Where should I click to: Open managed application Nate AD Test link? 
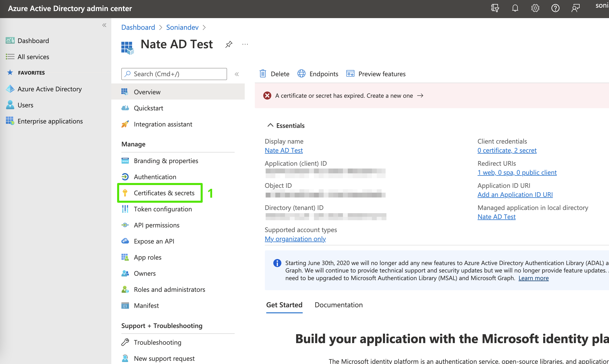pos(496,217)
